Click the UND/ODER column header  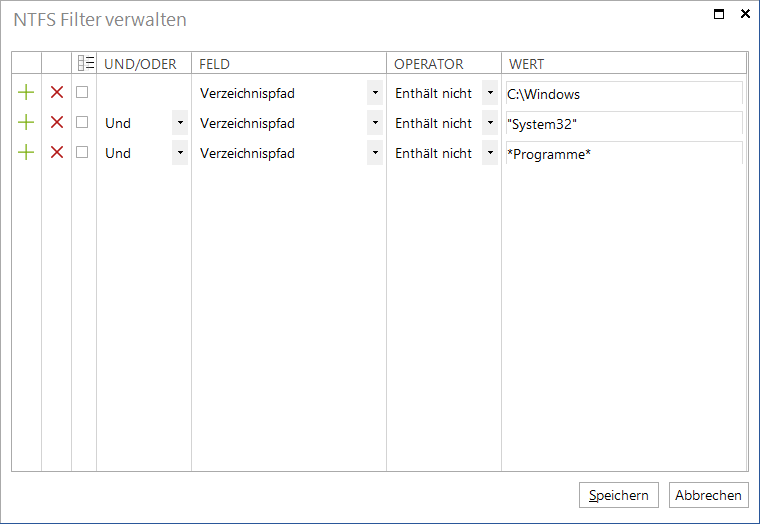(144, 64)
